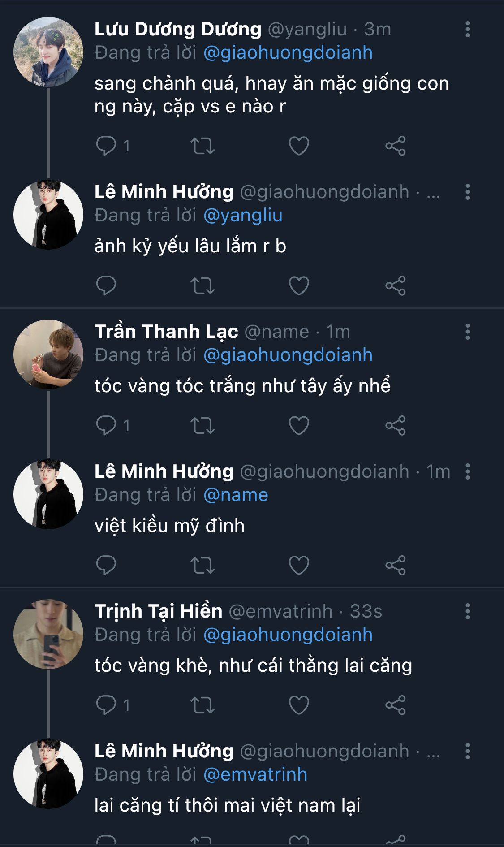Open the @yangliu mention link
The width and height of the screenshot is (504, 847).
coord(243,215)
